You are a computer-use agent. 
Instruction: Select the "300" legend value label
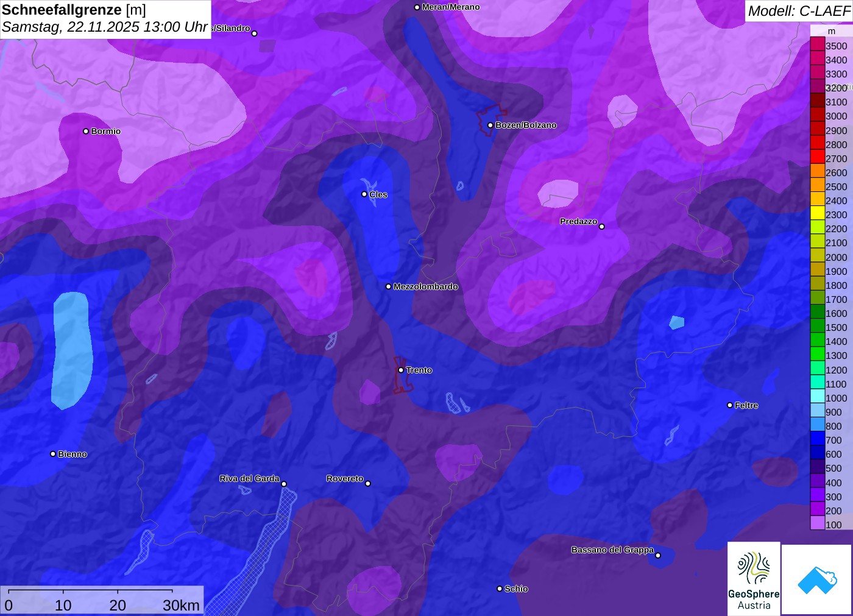click(834, 497)
